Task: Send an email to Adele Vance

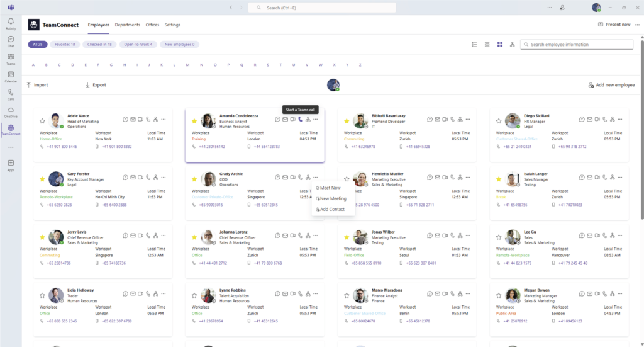Action: [x=133, y=119]
